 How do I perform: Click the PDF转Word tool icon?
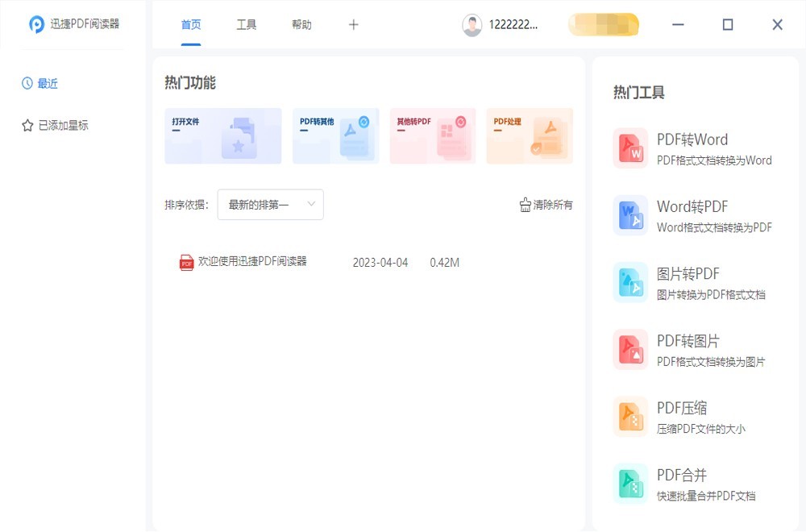point(629,148)
